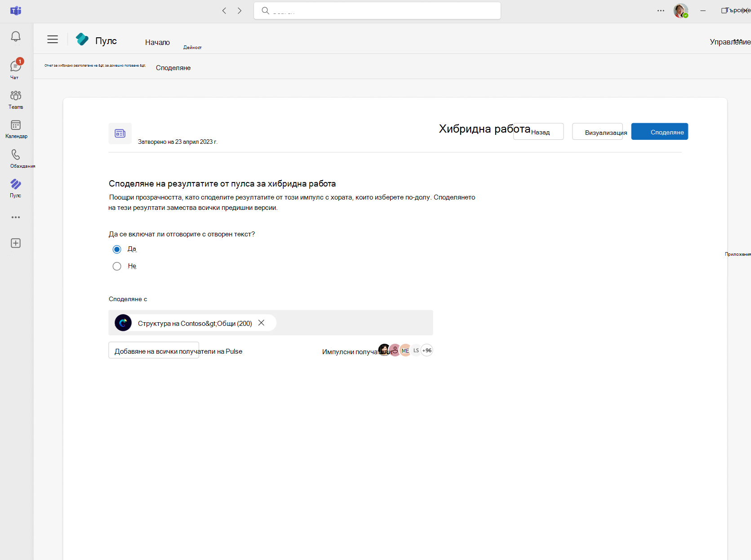
Task: Select the Да radio option
Action: [x=116, y=249]
